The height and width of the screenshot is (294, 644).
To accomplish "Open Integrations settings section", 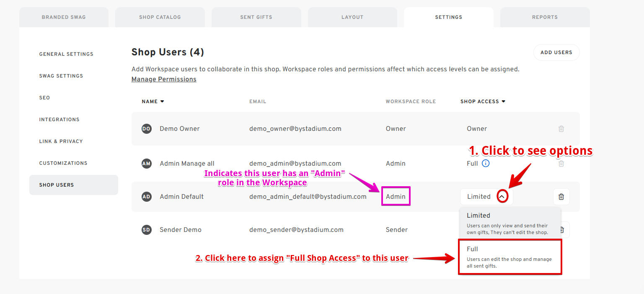I will [59, 120].
